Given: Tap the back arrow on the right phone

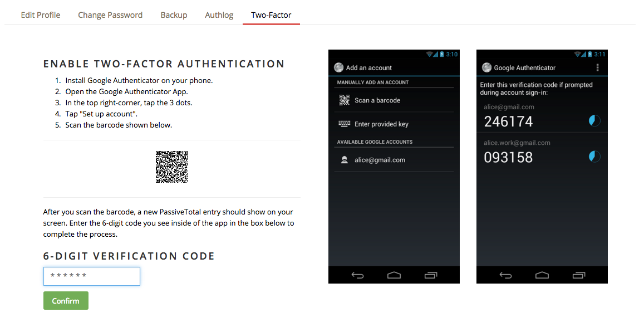Looking at the screenshot, I should click(x=505, y=275).
